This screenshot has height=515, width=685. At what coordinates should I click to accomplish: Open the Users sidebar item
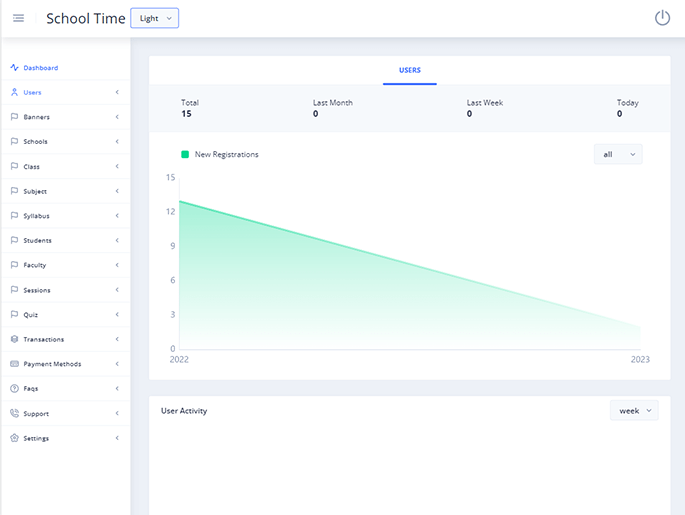click(66, 92)
